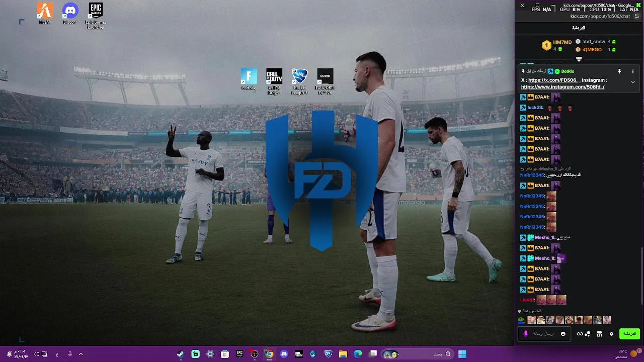The image size is (644, 362).
Task: Open File Explorer from the taskbar
Action: pyautogui.click(x=343, y=354)
